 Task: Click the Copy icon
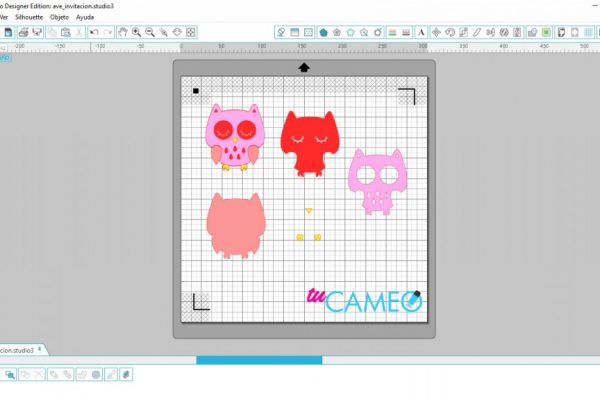pos(52,33)
